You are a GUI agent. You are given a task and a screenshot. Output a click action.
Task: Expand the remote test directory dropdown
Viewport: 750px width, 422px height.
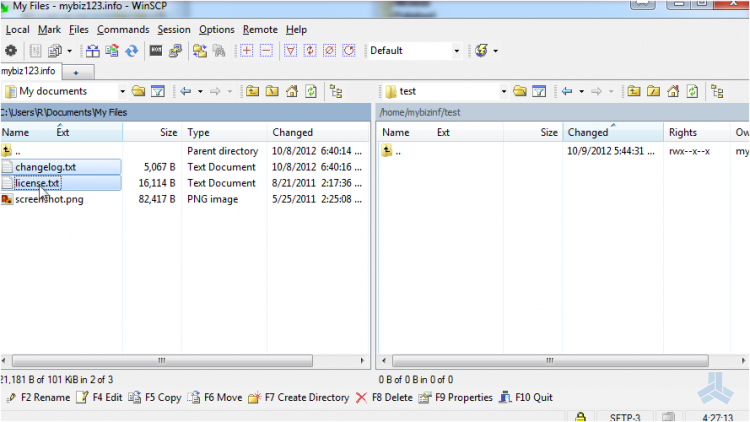click(x=504, y=91)
